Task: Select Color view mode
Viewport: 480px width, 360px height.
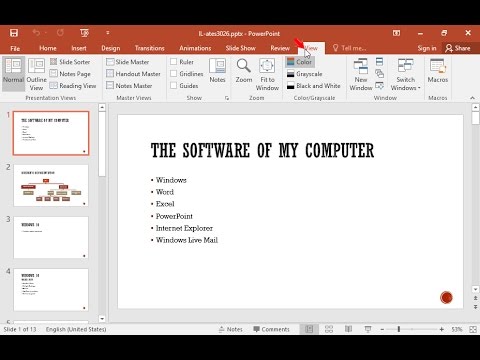Action: click(300, 62)
